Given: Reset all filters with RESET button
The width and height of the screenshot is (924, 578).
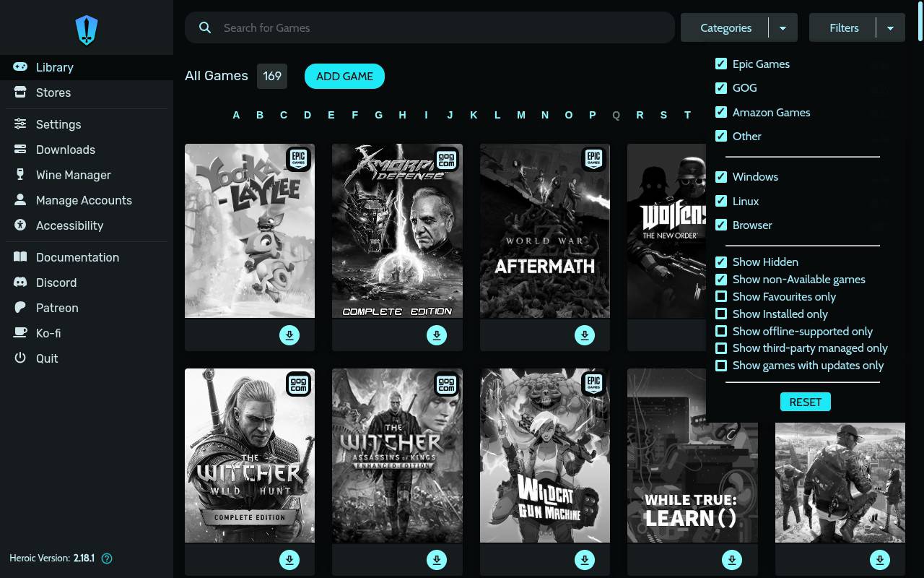Looking at the screenshot, I should pos(805,402).
